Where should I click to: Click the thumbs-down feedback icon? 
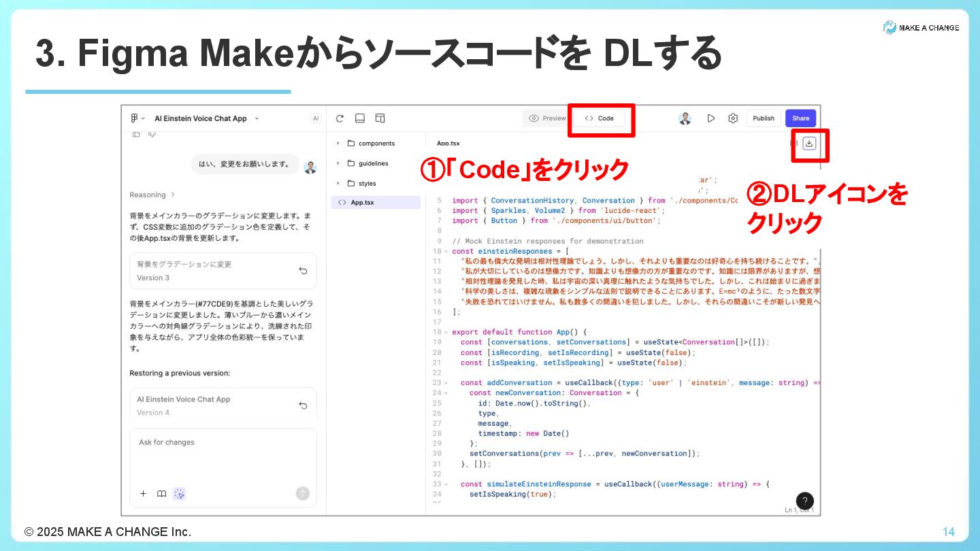[x=152, y=134]
